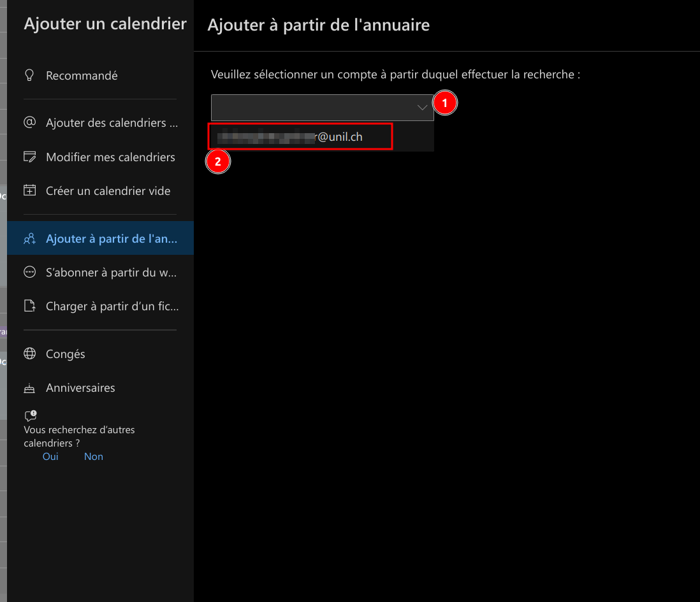Image resolution: width=700 pixels, height=602 pixels.
Task: Click the feedback speech bubble icon
Action: pos(30,415)
